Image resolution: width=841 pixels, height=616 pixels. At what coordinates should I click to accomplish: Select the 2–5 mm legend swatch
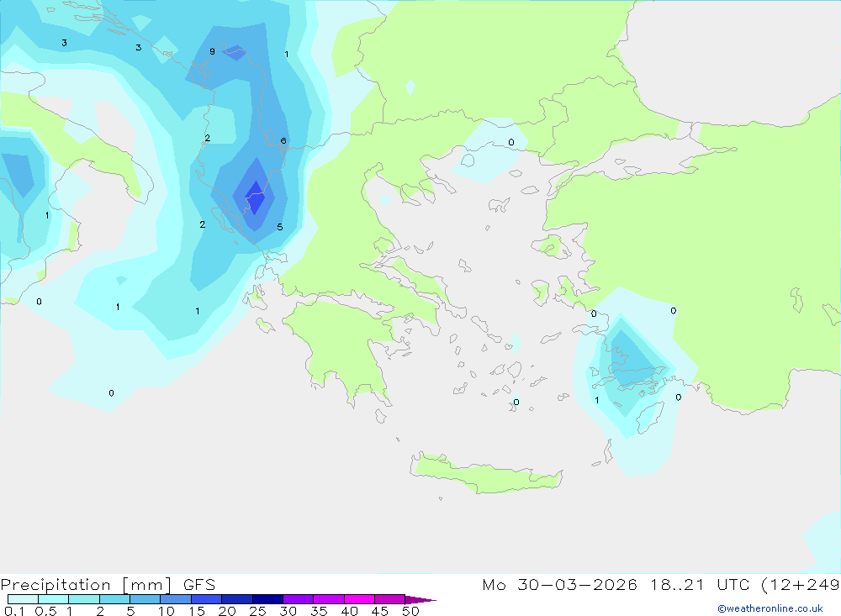click(x=114, y=599)
